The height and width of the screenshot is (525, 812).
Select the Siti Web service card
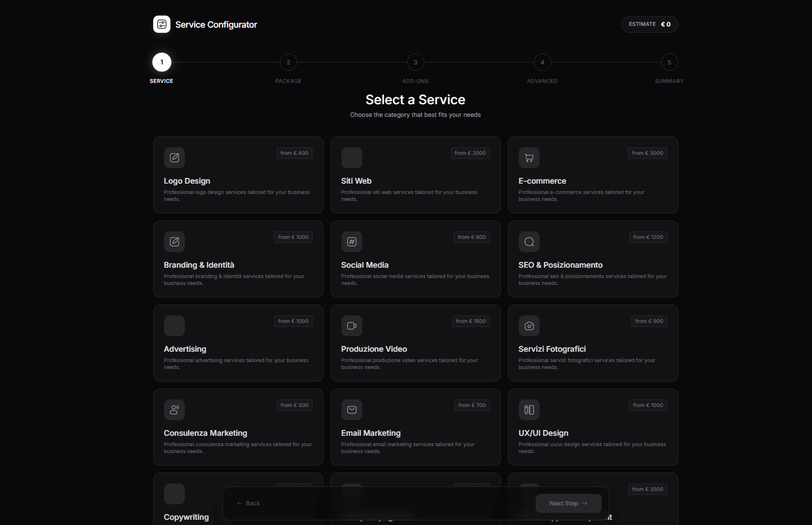tap(415, 175)
